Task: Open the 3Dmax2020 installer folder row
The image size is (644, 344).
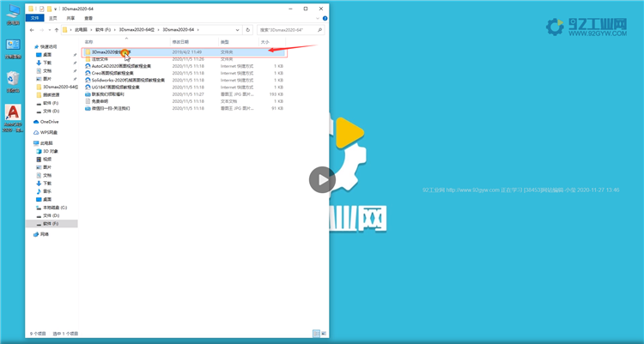Action: pos(184,52)
